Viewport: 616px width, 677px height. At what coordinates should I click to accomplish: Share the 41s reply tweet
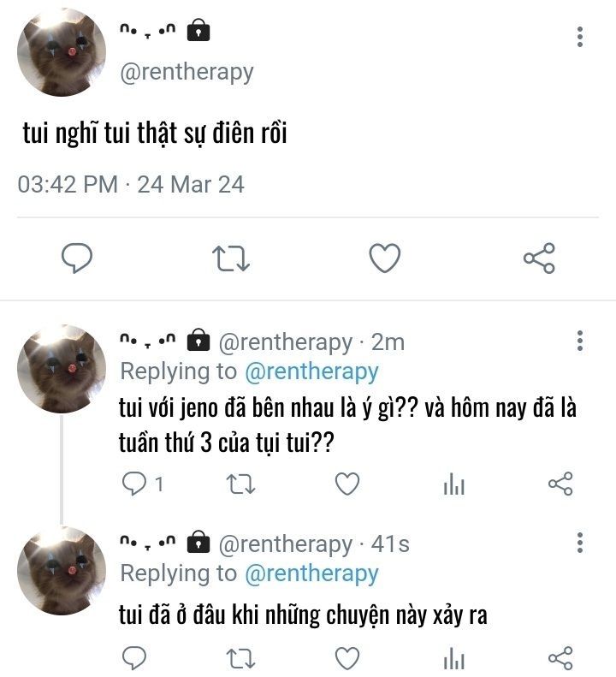click(560, 658)
